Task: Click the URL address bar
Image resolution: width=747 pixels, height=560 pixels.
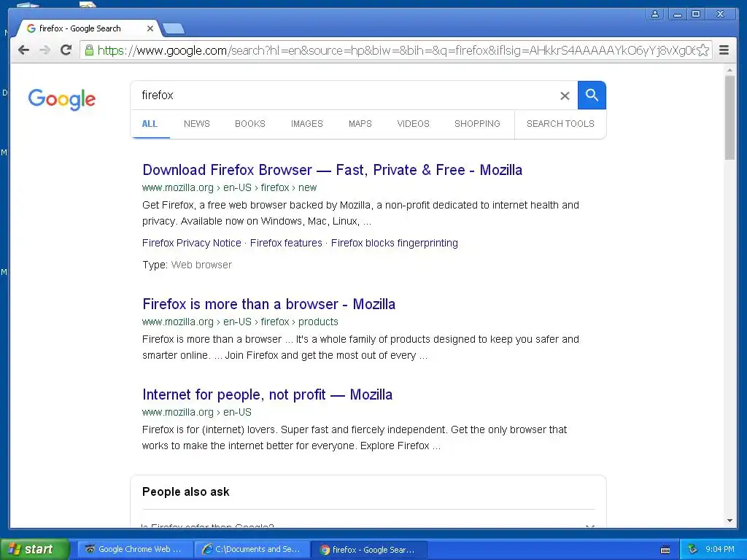Action: (x=395, y=50)
